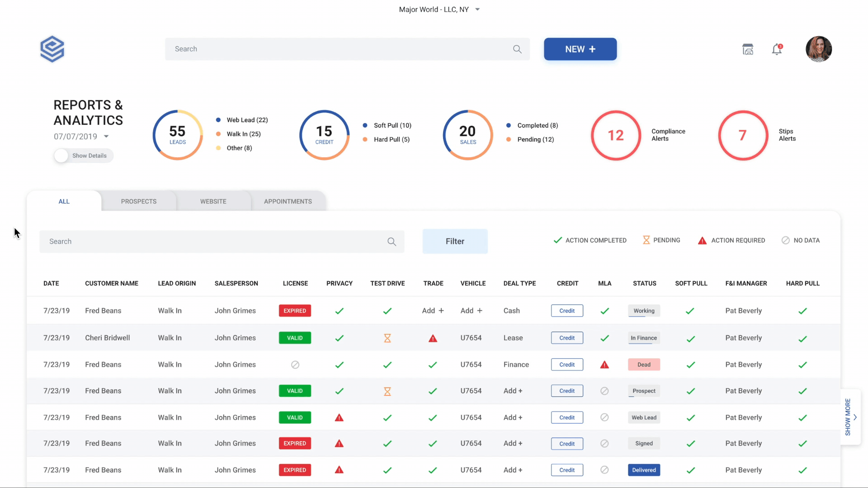Expand the SHOW MORE side panel
Image resolution: width=868 pixels, height=488 pixels.
[851, 417]
